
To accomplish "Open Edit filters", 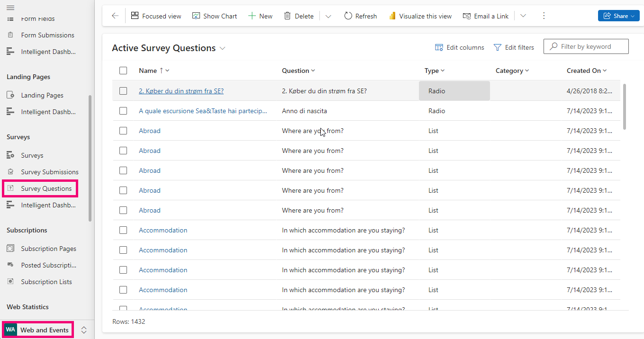I will (x=514, y=47).
